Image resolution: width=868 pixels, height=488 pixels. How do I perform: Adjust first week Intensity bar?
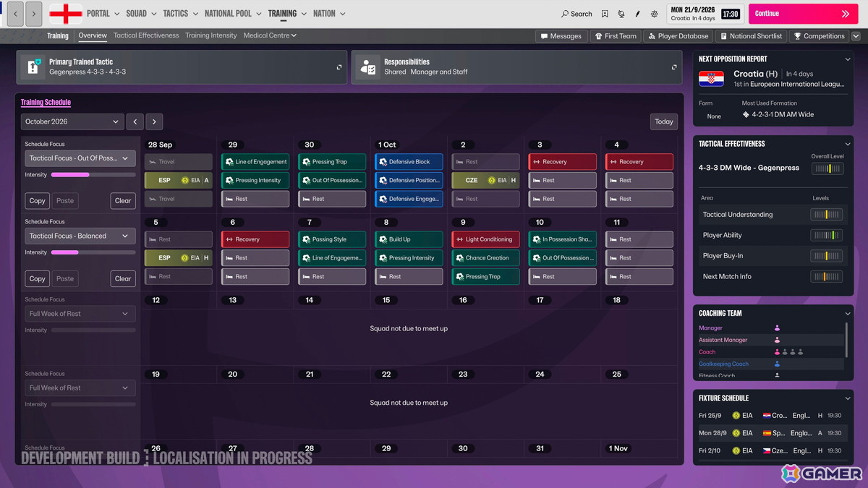(x=93, y=175)
